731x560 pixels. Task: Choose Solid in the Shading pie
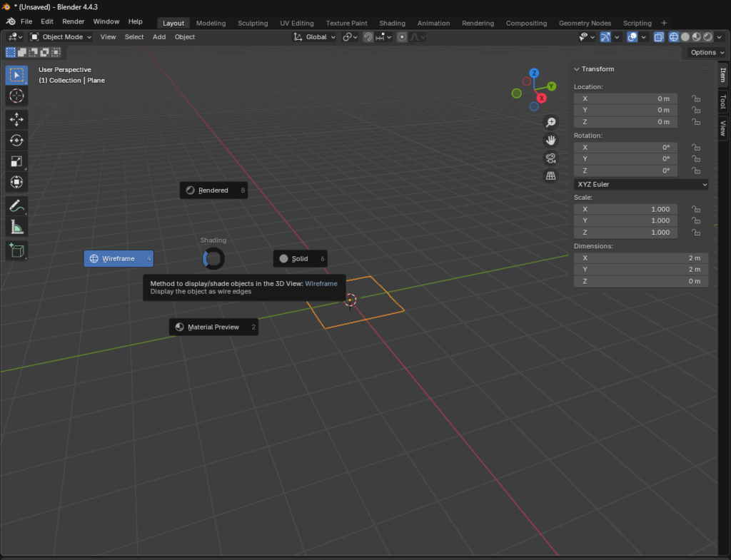(301, 258)
